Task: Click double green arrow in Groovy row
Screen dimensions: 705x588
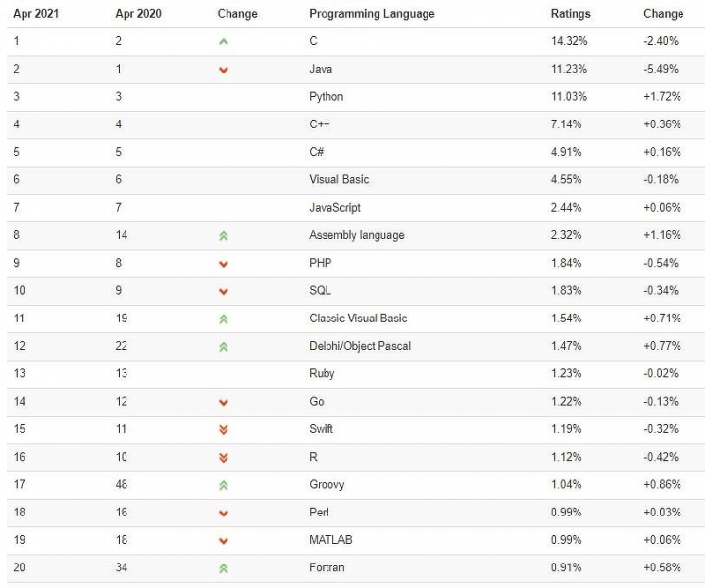Action: 224,485
